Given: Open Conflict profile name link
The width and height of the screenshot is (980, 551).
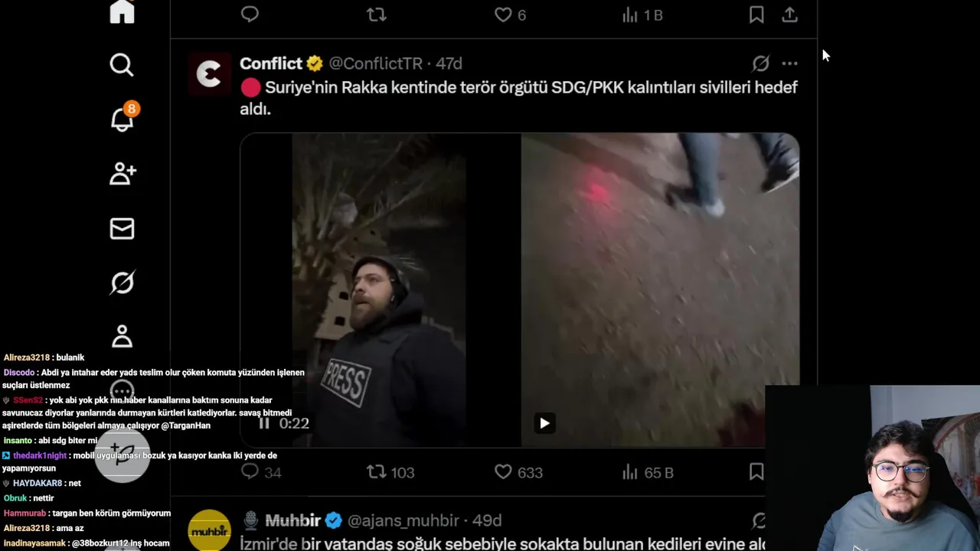Looking at the screenshot, I should point(271,64).
